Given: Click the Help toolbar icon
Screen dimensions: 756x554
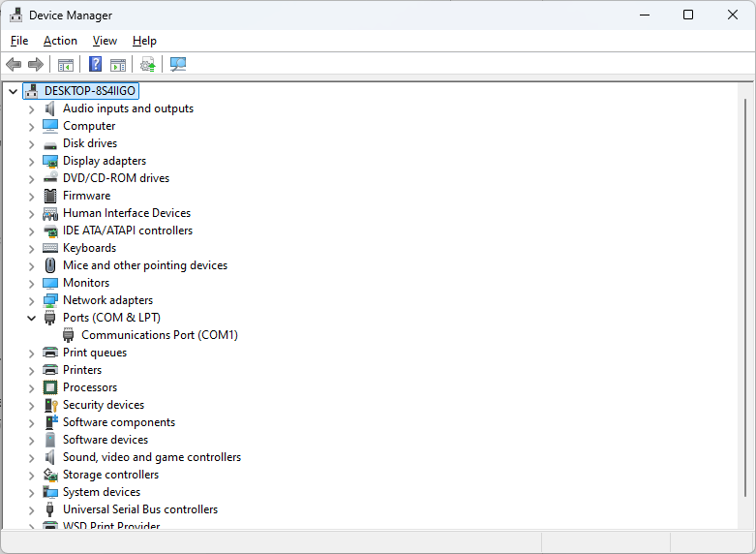Looking at the screenshot, I should 95,65.
